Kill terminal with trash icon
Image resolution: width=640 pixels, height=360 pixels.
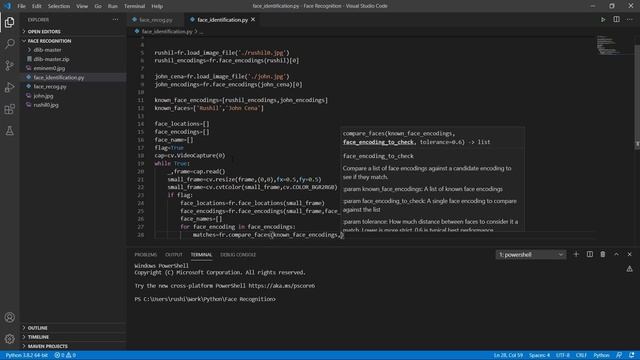603,254
